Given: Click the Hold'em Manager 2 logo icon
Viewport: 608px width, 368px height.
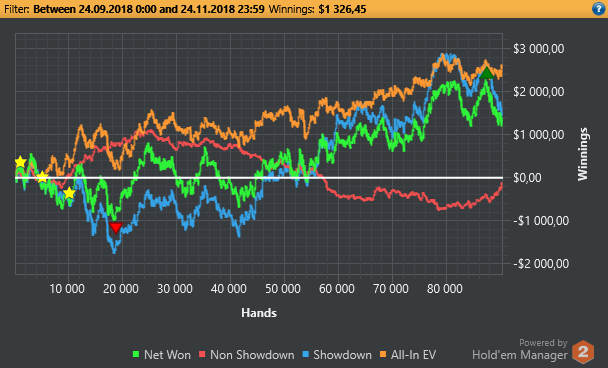Looking at the screenshot, I should pyautogui.click(x=583, y=352).
